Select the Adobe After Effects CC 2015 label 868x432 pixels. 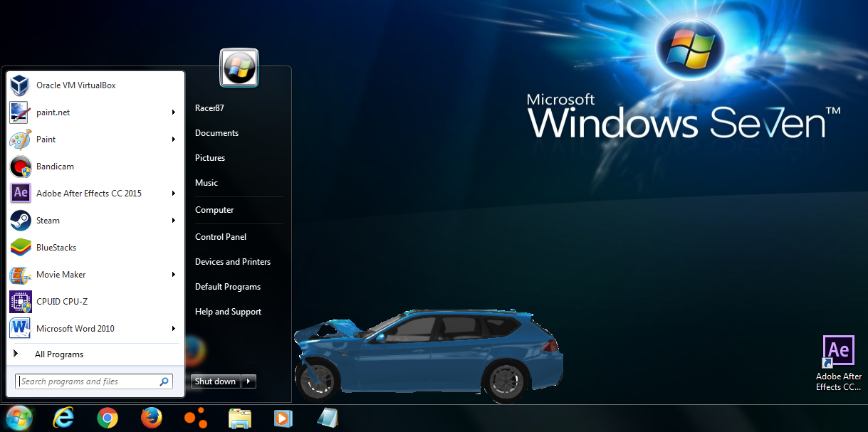coord(89,194)
